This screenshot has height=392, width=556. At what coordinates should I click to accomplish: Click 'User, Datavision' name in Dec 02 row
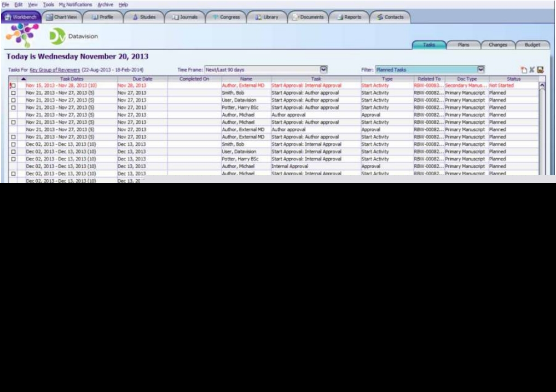click(x=239, y=152)
